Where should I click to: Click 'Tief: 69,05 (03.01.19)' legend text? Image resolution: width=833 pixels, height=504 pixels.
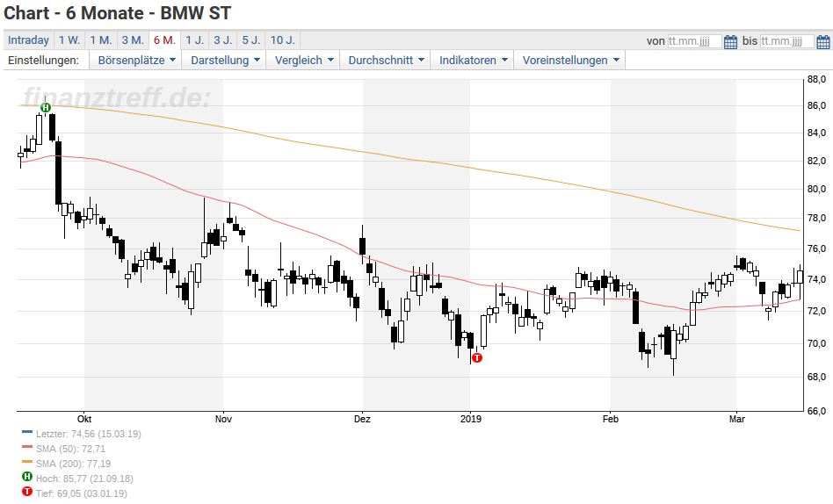(x=82, y=493)
